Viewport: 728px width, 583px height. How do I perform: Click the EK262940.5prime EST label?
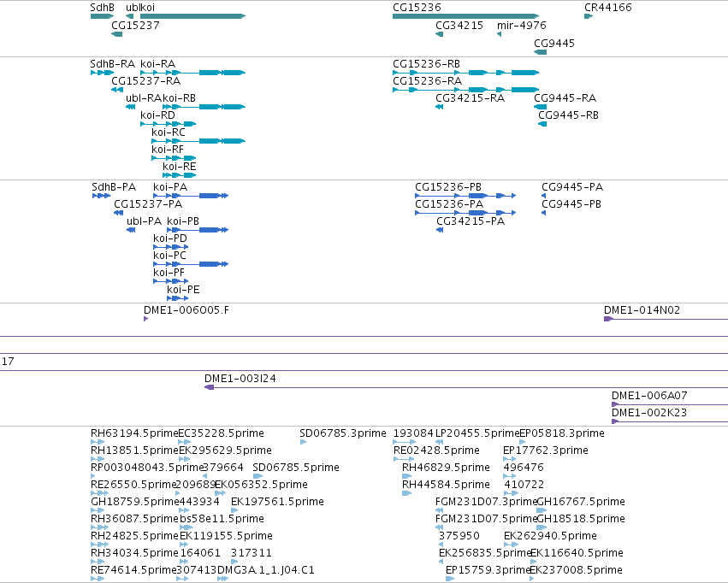(550, 536)
